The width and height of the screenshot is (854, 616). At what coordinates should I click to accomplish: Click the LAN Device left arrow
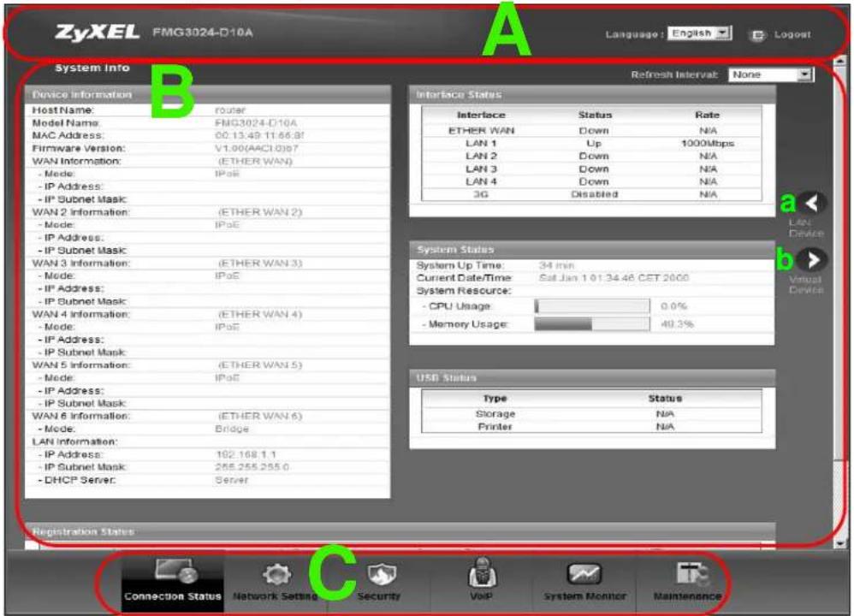pos(813,203)
